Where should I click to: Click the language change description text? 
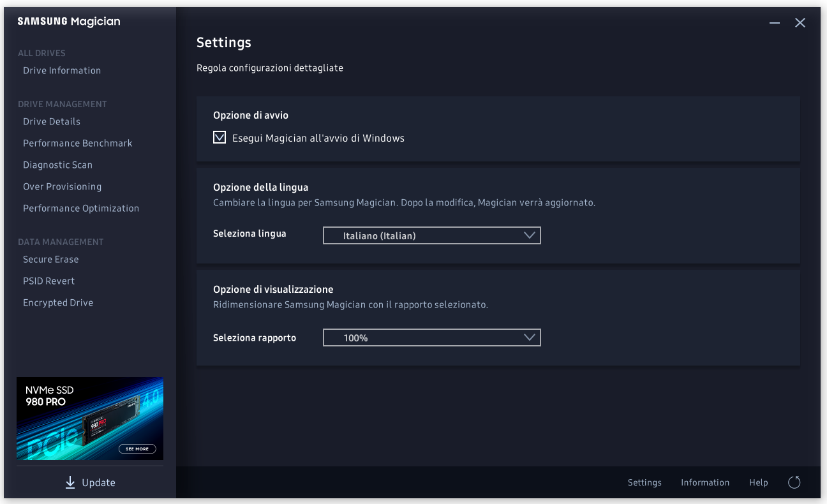click(404, 203)
